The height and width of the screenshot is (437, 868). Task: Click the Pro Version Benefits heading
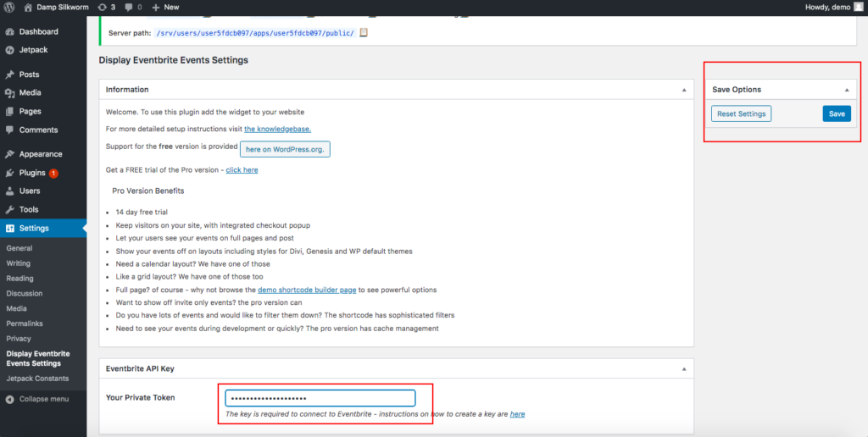(x=147, y=191)
